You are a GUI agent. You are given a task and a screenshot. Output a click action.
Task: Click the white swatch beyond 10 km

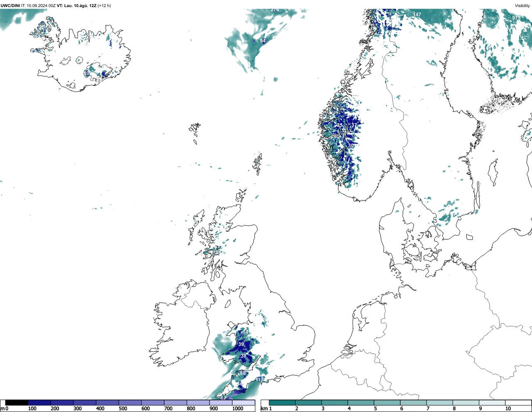click(518, 402)
